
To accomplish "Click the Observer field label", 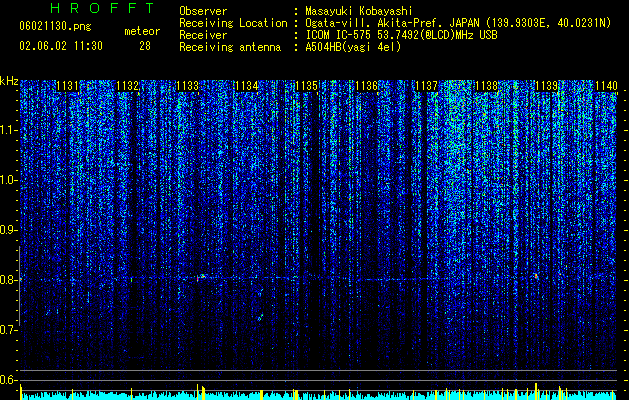I will pos(203,11).
